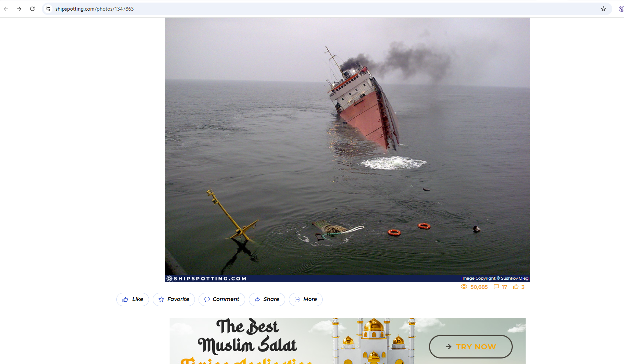
Task: Click inside the browser address bar
Action: click(x=147, y=8)
